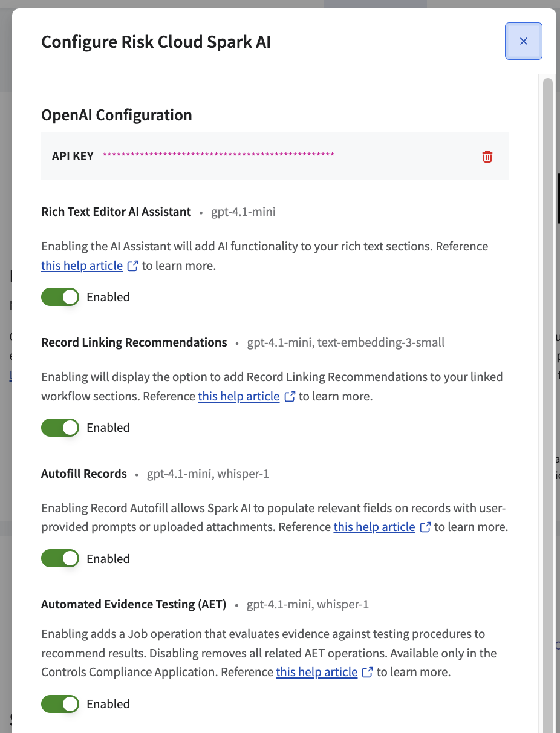The image size is (560, 733).
Task: Click the Enabled label under Rich Text Editor
Action: click(x=108, y=297)
